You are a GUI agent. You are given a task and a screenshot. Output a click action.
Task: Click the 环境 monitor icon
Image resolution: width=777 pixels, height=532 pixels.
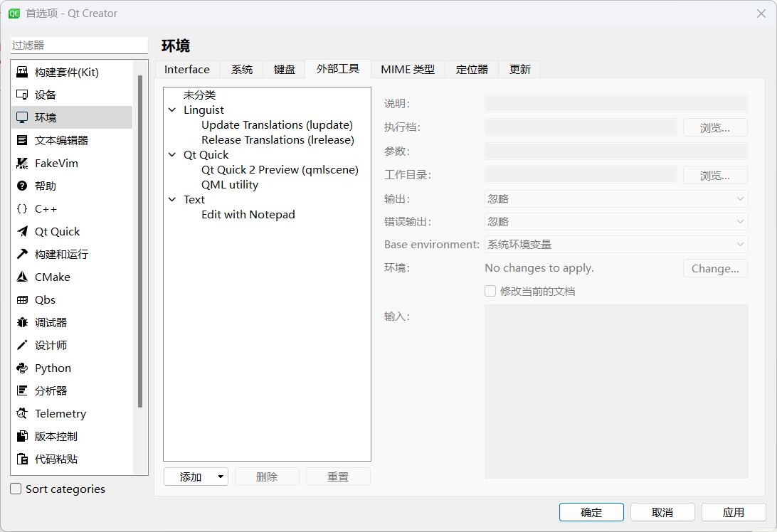pos(22,117)
